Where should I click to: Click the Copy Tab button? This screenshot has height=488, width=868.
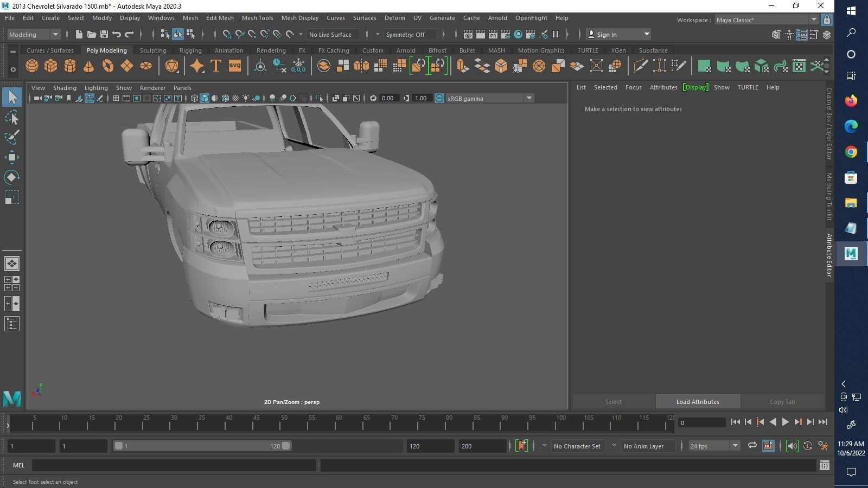click(x=782, y=402)
